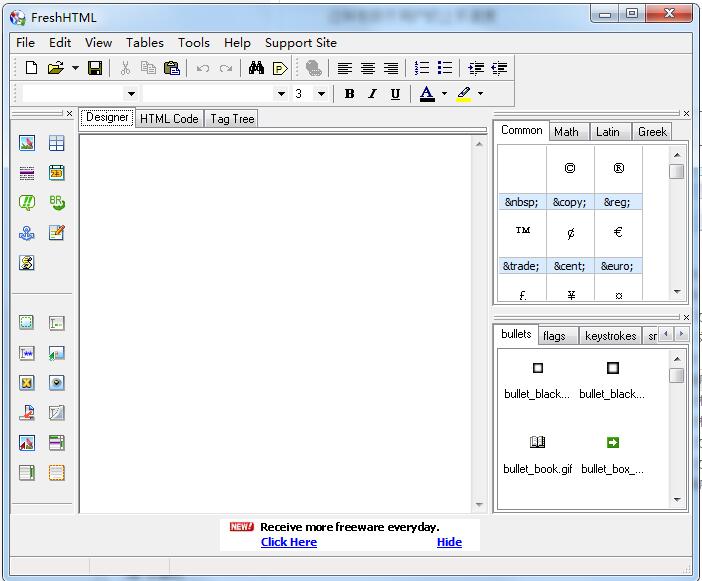The image size is (702, 581).
Task: Insert a table from the side panel
Action: pos(57,143)
